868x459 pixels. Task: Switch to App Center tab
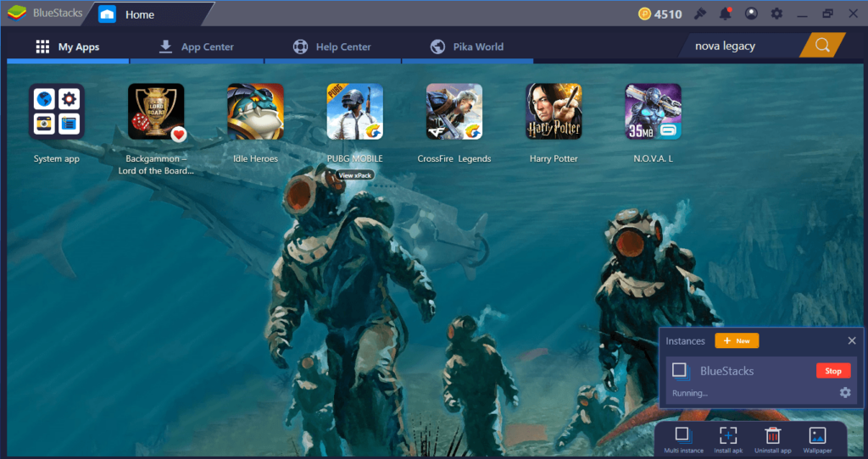click(197, 47)
